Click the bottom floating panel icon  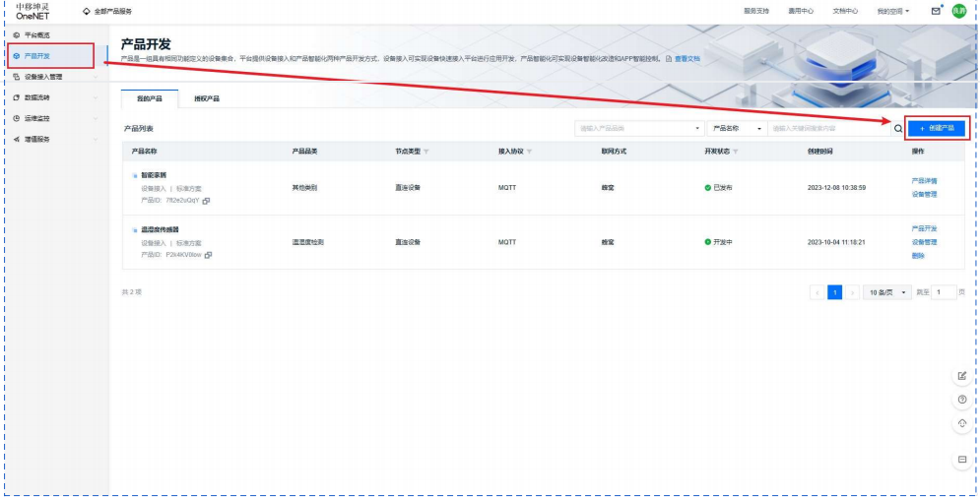pos(962,460)
